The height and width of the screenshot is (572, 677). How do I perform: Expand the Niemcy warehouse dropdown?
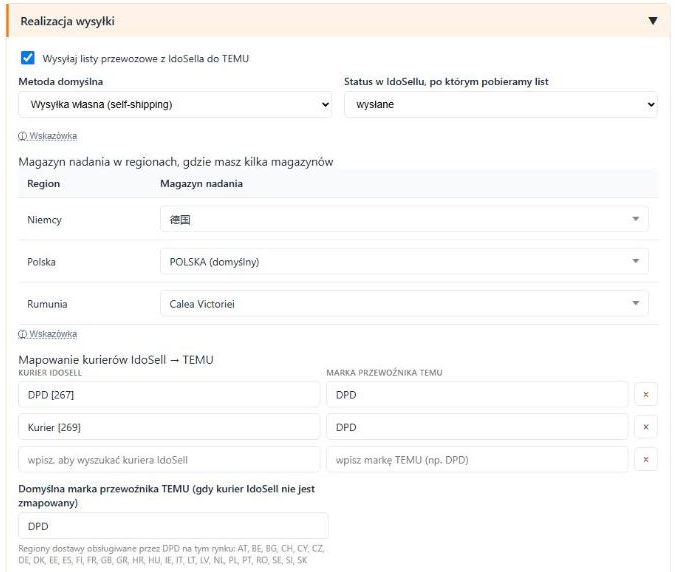tap(404, 219)
